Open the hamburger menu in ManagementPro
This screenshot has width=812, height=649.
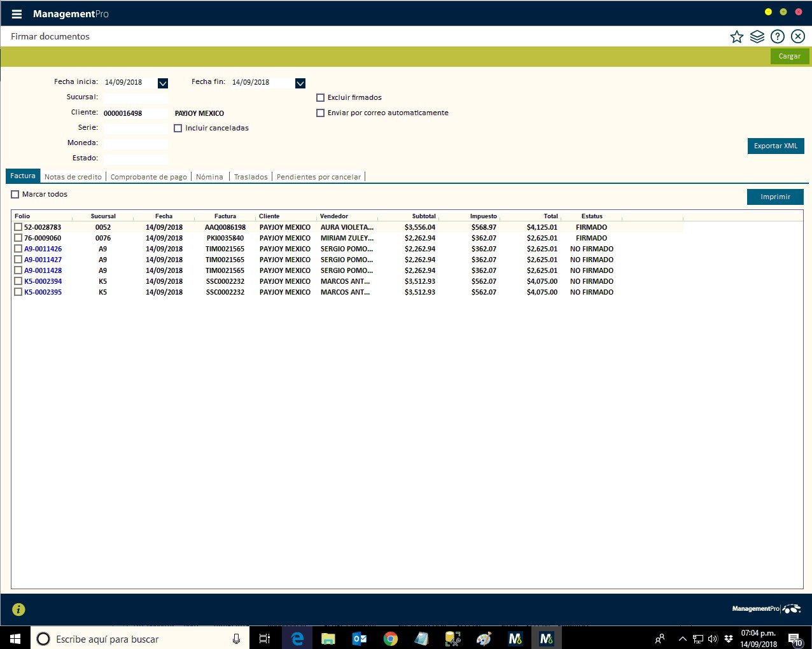tap(17, 14)
